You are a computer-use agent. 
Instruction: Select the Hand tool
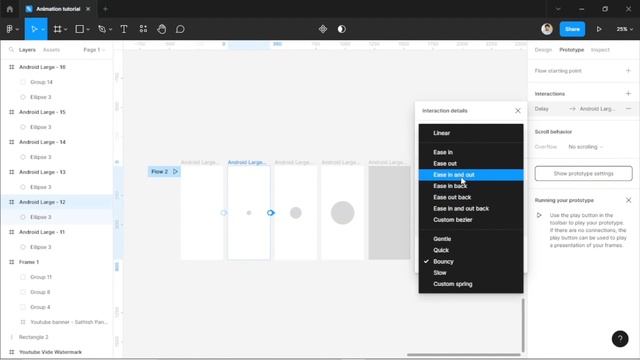coord(162,29)
